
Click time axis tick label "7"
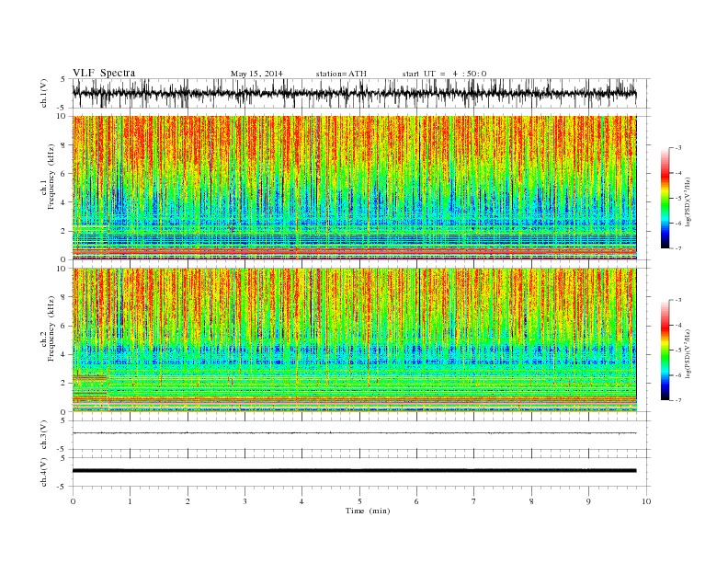[474, 501]
